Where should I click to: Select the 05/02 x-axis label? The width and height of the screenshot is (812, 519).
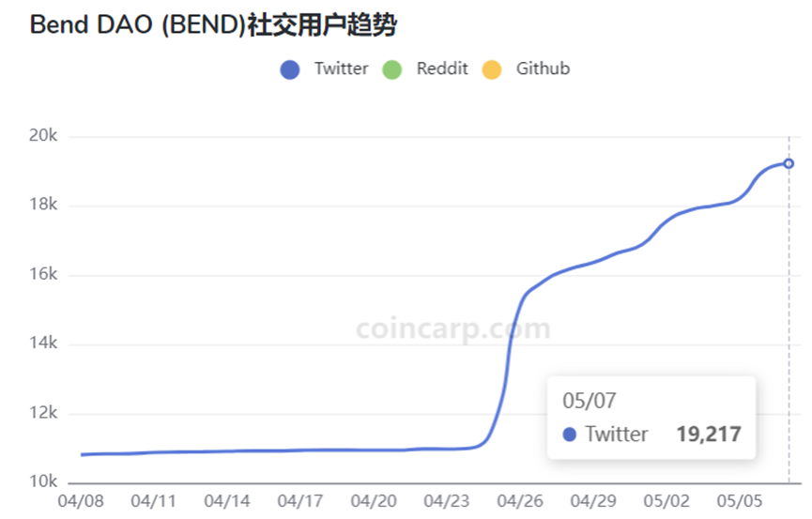pyautogui.click(x=666, y=501)
